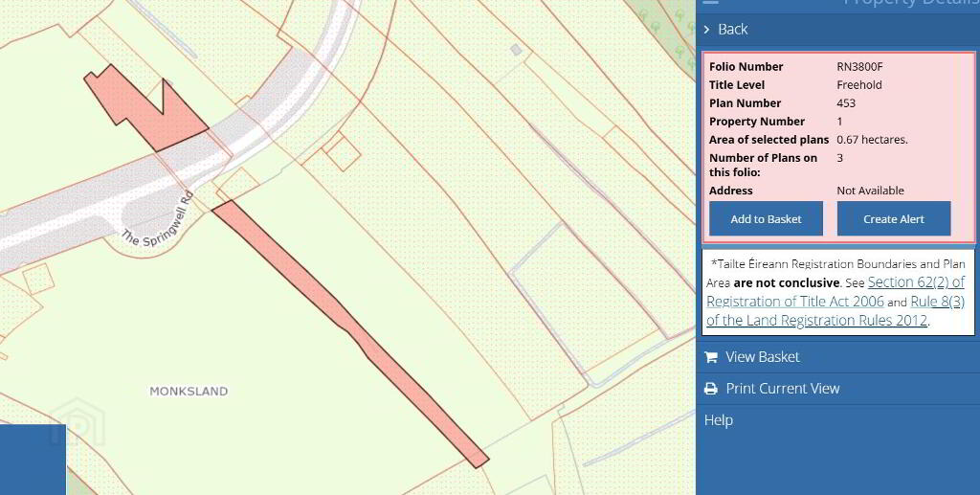Click the printer icon beside Print Current View
Viewport: 980px width, 495px height.
pyautogui.click(x=711, y=389)
